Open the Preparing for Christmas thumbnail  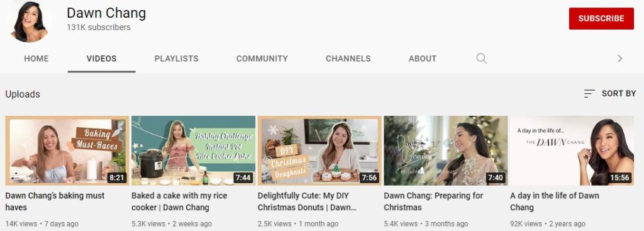446,150
